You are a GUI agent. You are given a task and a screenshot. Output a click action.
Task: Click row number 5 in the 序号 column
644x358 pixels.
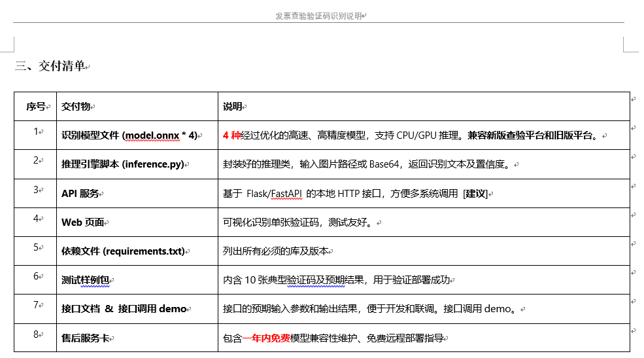(x=36, y=247)
